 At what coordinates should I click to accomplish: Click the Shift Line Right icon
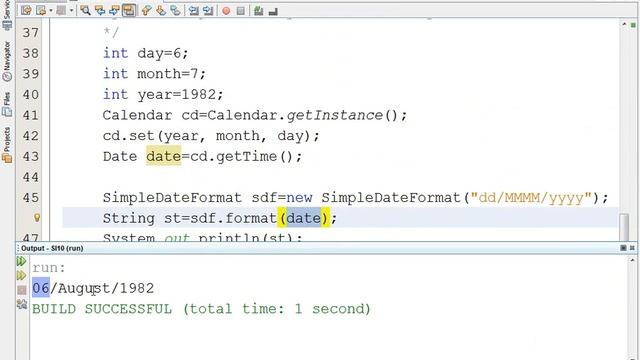click(208, 10)
